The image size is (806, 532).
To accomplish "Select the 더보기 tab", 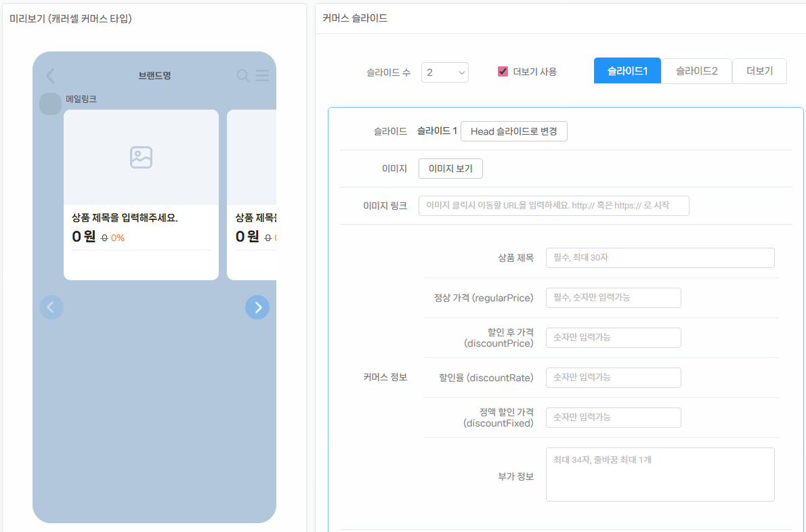I will click(x=759, y=71).
